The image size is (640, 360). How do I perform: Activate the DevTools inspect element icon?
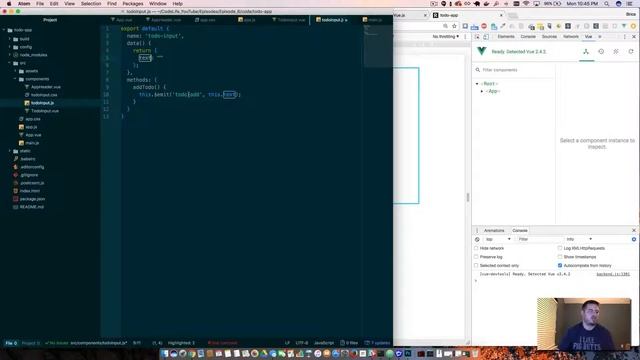tap(477, 37)
